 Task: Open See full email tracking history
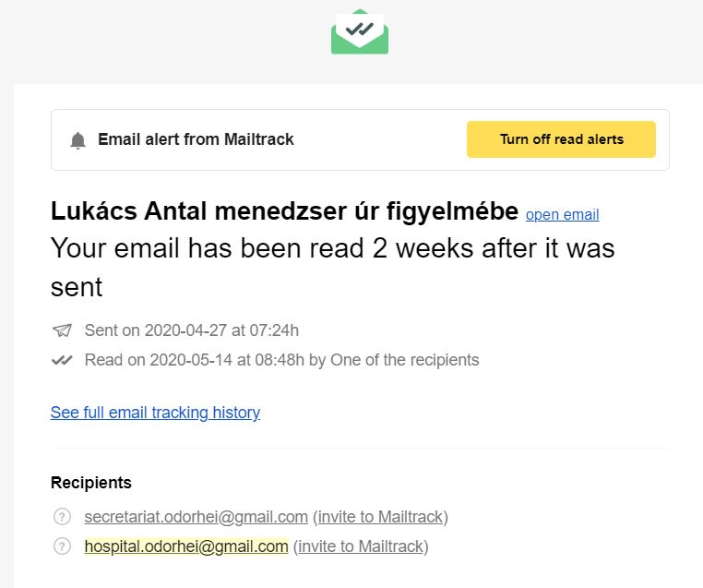pos(155,413)
